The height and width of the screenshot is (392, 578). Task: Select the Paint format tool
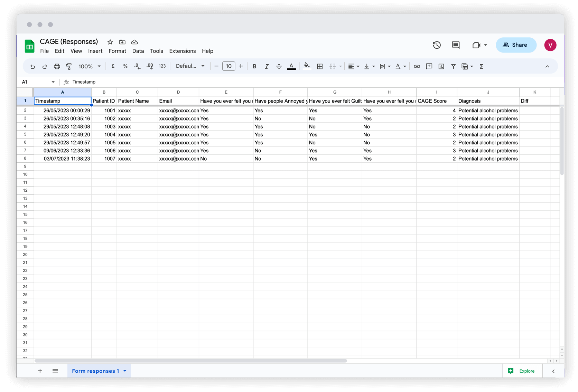pyautogui.click(x=69, y=66)
